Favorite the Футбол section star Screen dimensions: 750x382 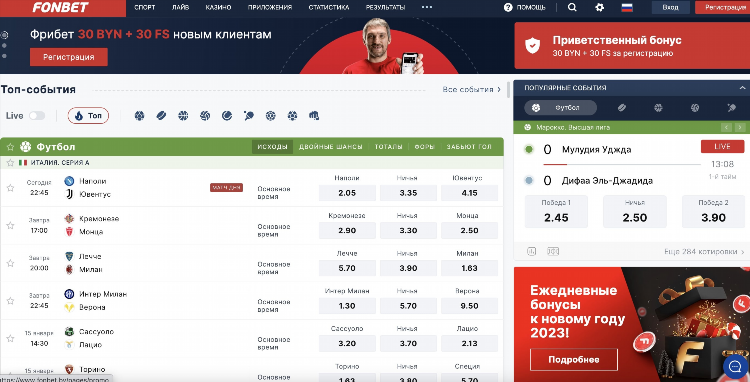10,147
